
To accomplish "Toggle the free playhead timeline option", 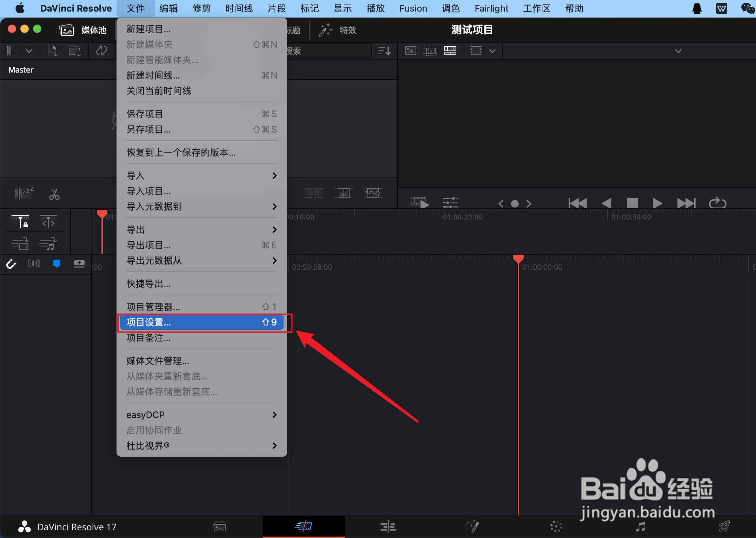I will (48, 222).
